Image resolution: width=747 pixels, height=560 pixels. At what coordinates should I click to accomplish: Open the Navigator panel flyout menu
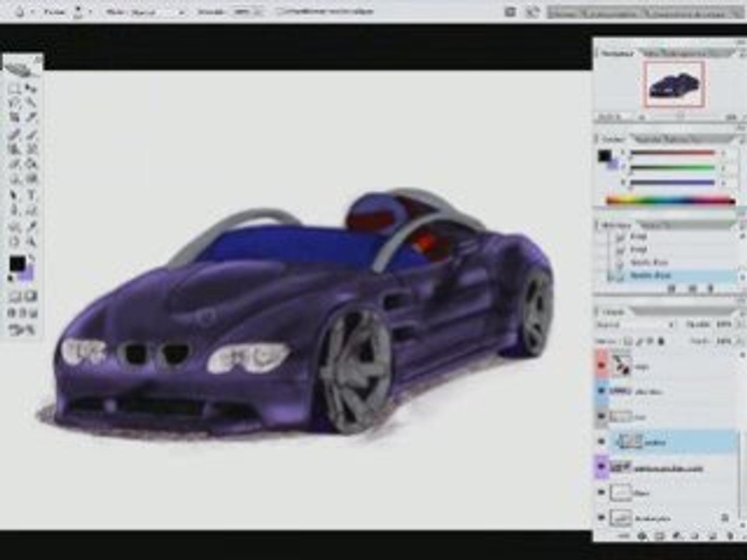[742, 54]
